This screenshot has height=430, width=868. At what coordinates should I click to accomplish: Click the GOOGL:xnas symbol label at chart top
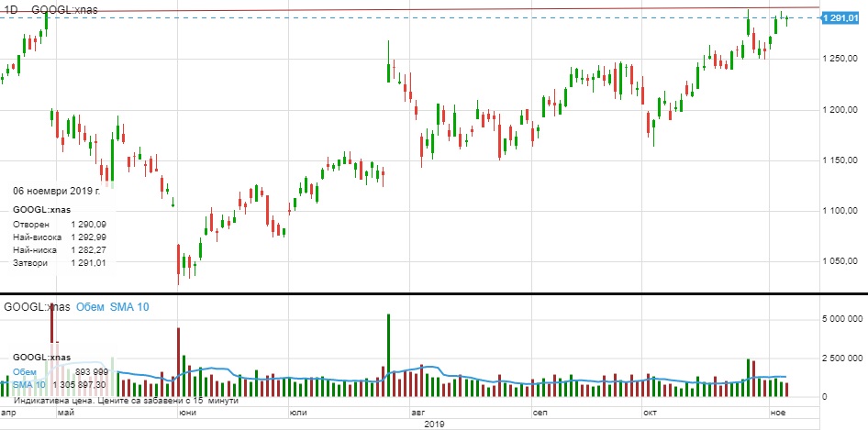click(x=65, y=10)
